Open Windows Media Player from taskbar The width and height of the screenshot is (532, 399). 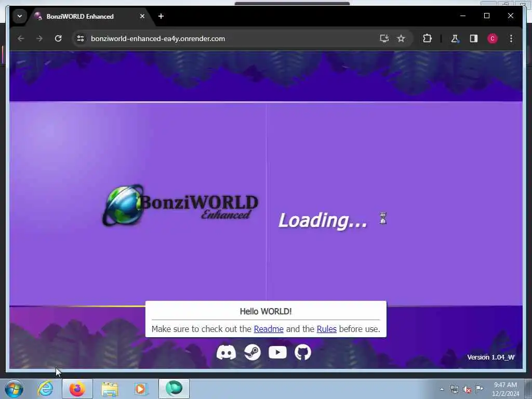coord(141,389)
